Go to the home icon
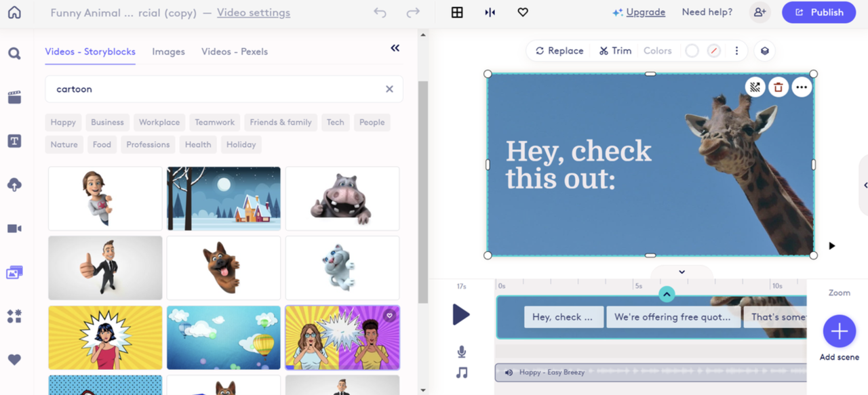 click(x=14, y=12)
